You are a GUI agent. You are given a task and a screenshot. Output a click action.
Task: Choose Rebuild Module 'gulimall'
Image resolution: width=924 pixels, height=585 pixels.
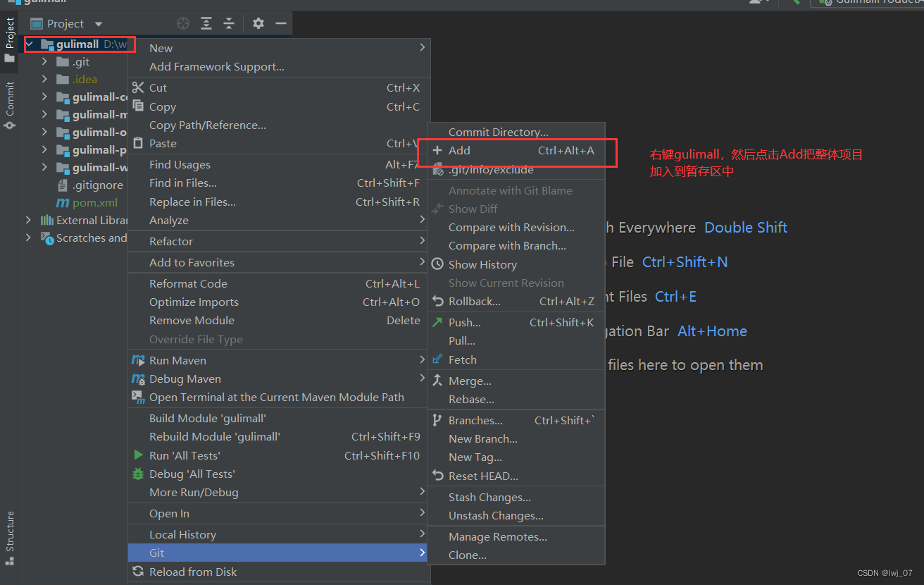(x=279, y=436)
